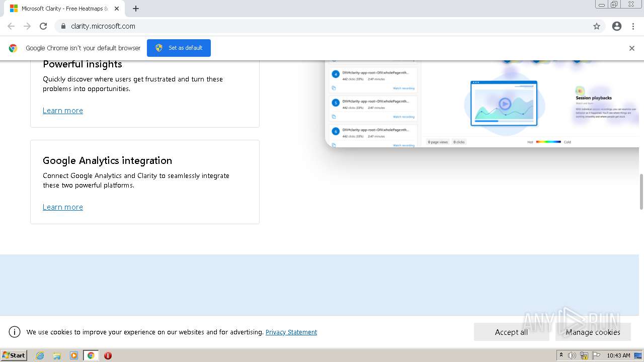This screenshot has height=362, width=644.
Task: Open Manage cookies
Action: pyautogui.click(x=593, y=332)
